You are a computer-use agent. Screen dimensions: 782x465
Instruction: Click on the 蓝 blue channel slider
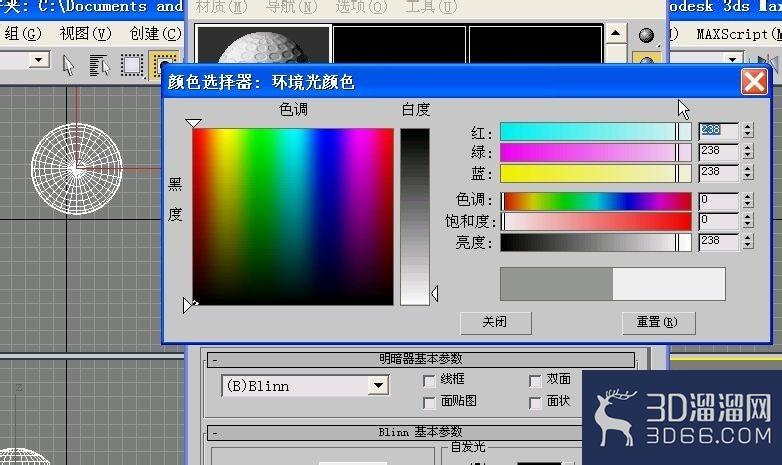point(595,174)
